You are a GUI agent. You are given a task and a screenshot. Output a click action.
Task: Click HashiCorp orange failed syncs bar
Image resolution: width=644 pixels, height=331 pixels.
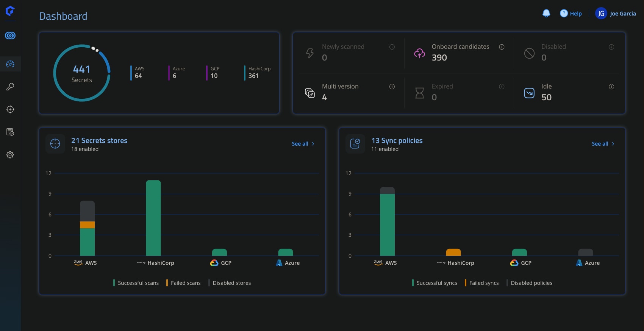click(x=453, y=252)
